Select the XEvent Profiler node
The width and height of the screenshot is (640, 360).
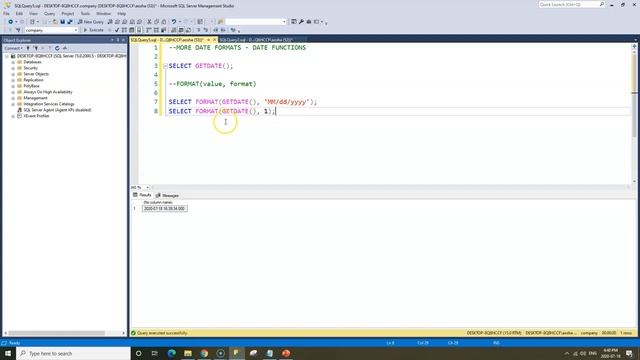(36, 116)
